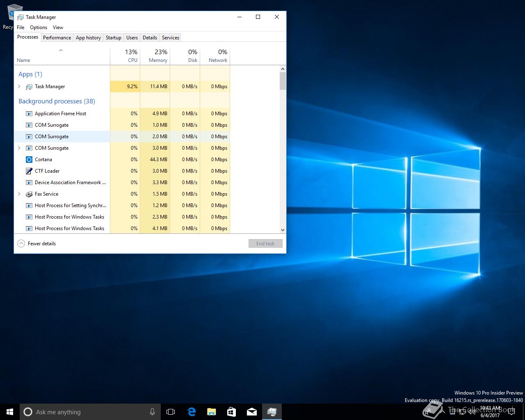Click the CTF Loader pen icon

(29, 171)
